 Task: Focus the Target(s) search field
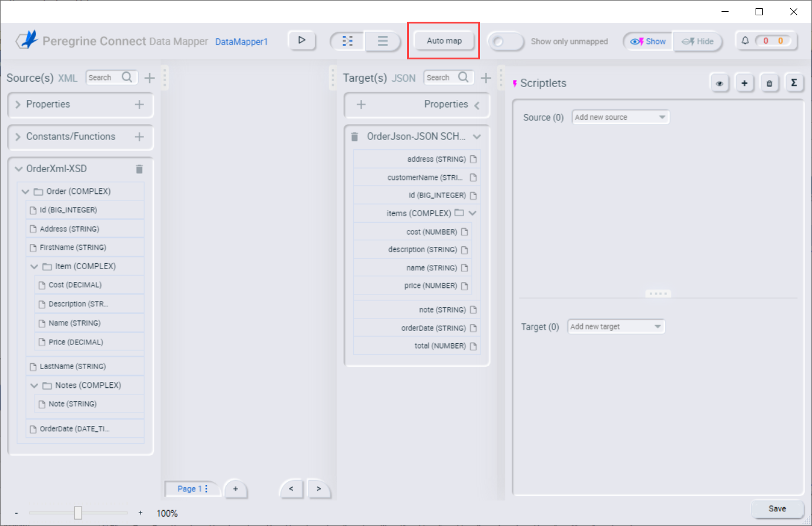(x=441, y=78)
